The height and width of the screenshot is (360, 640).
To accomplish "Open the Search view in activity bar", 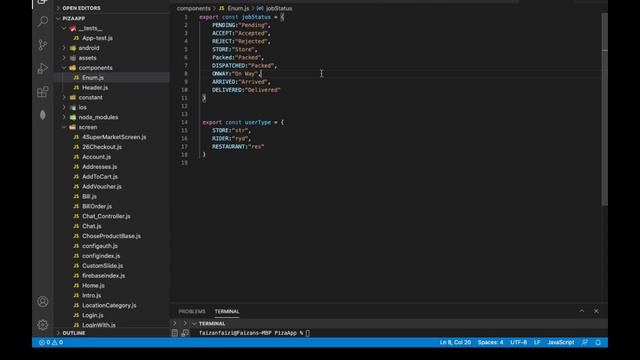I will coord(42,21).
